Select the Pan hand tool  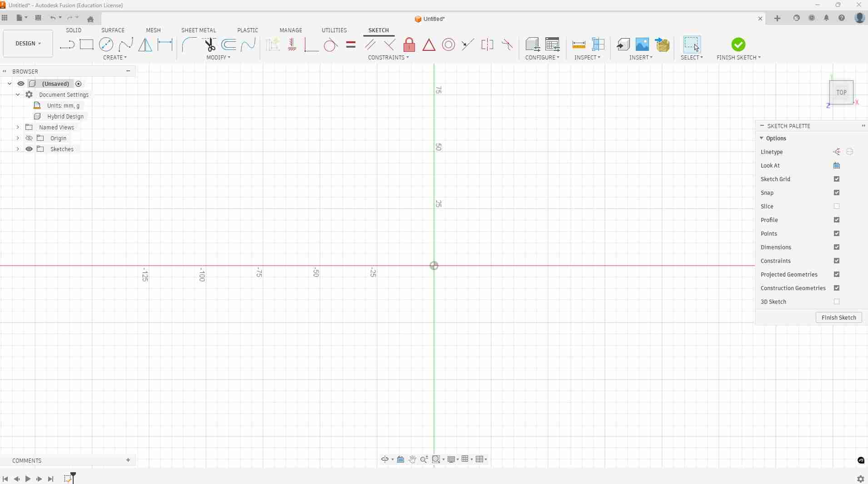click(x=412, y=459)
